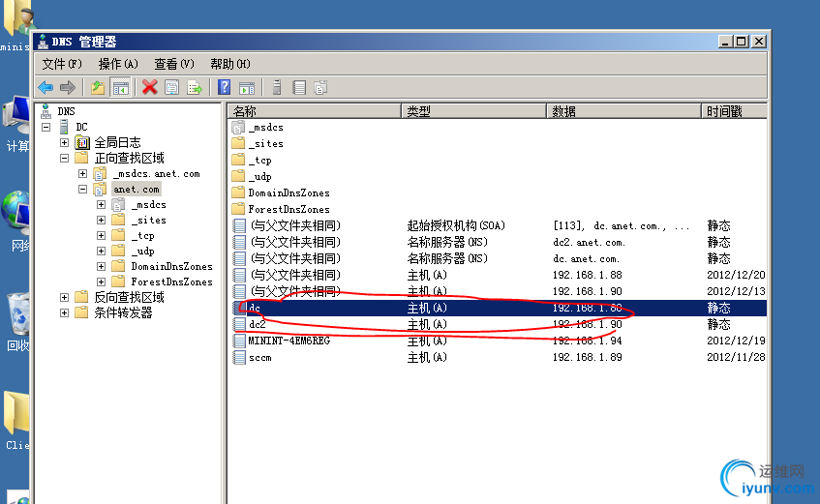Image resolution: width=820 pixels, height=504 pixels.
Task: Open the 文件(F) menu
Action: 62,64
